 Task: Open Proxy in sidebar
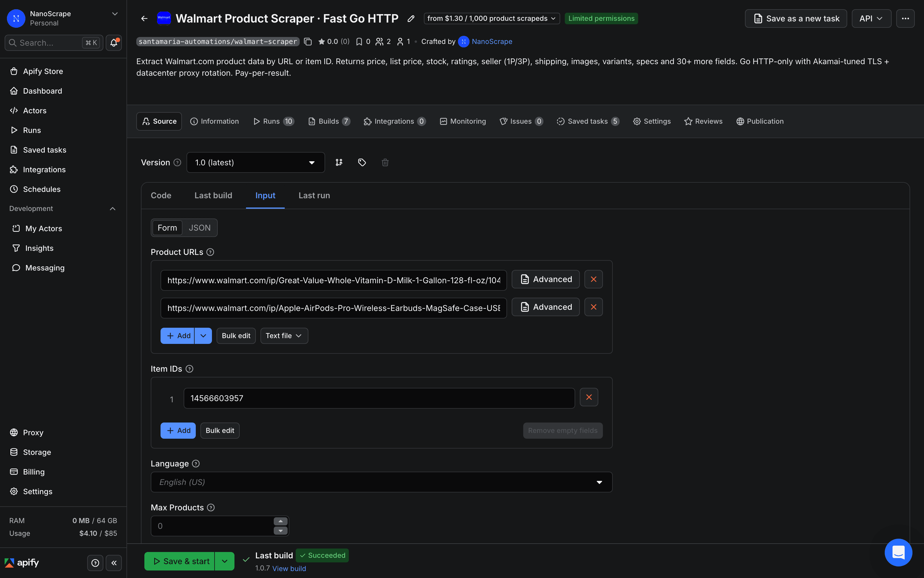pos(63,432)
